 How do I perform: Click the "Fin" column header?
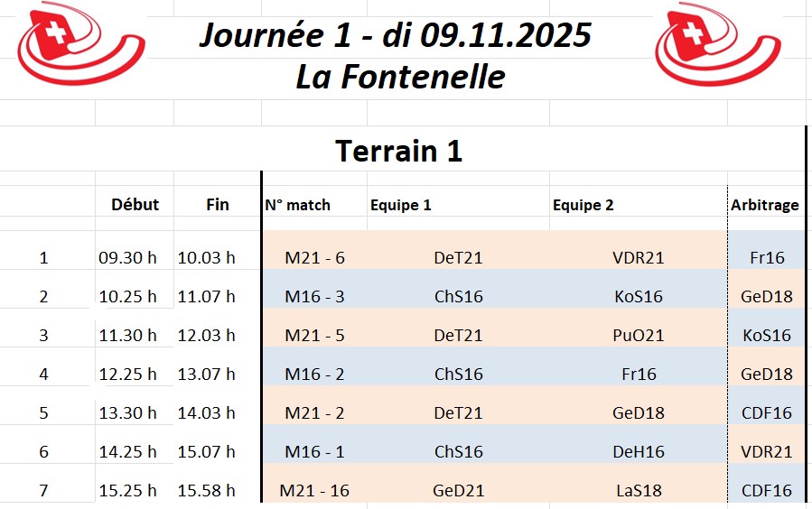pos(218,205)
